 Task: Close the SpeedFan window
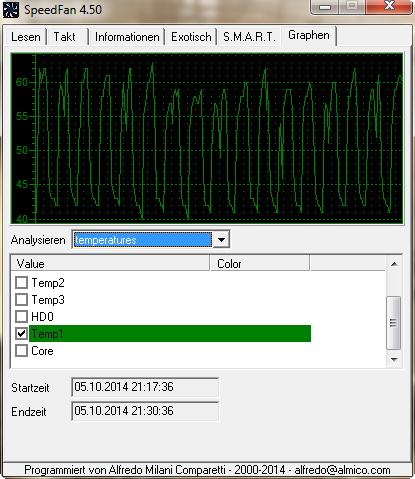pos(389,6)
